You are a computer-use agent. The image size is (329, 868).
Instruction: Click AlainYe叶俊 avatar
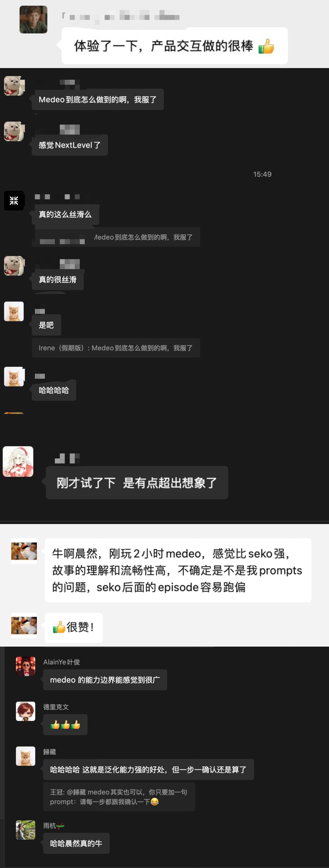click(x=25, y=666)
